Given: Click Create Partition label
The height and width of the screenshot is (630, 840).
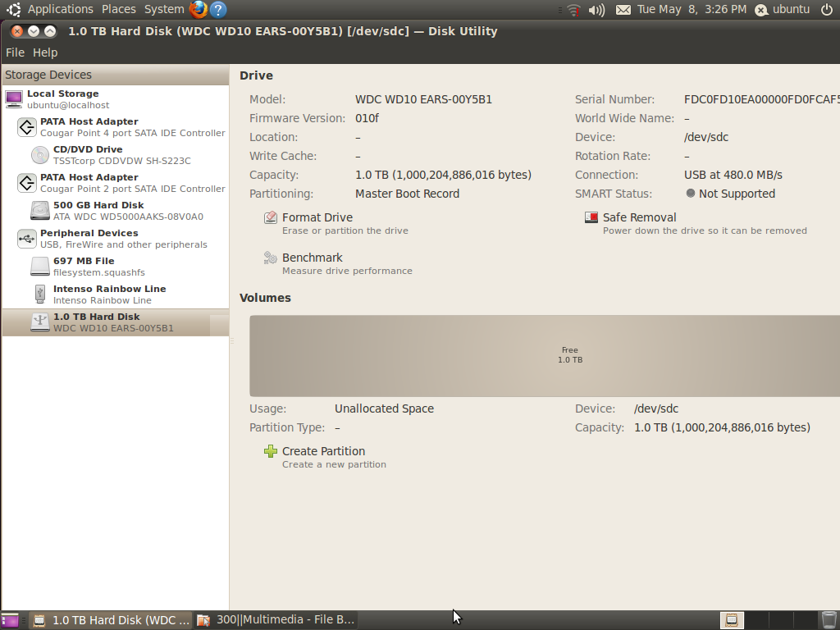Looking at the screenshot, I should click(x=323, y=451).
